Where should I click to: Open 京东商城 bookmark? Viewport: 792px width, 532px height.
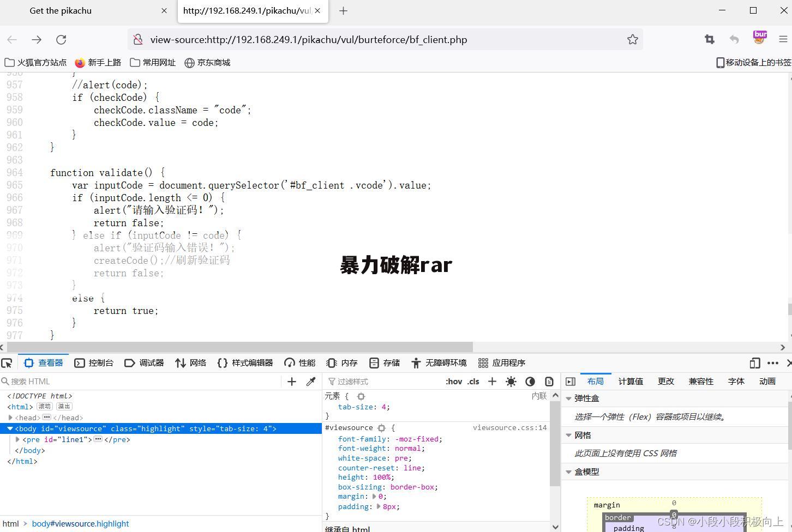207,63
